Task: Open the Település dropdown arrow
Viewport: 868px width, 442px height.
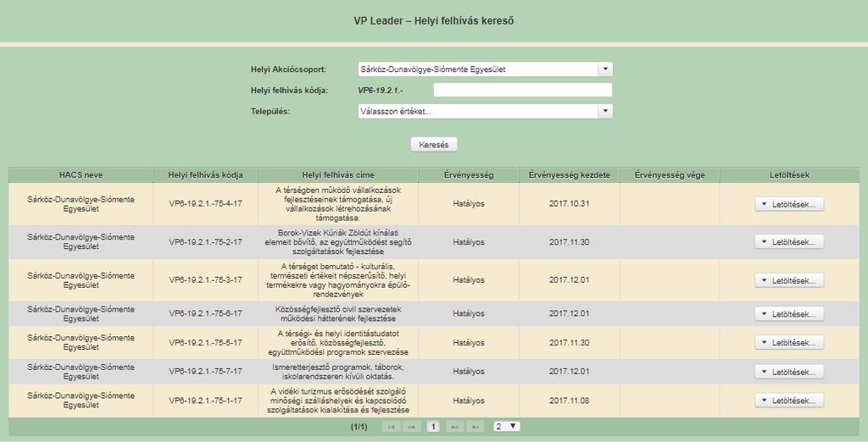Action: click(x=605, y=111)
